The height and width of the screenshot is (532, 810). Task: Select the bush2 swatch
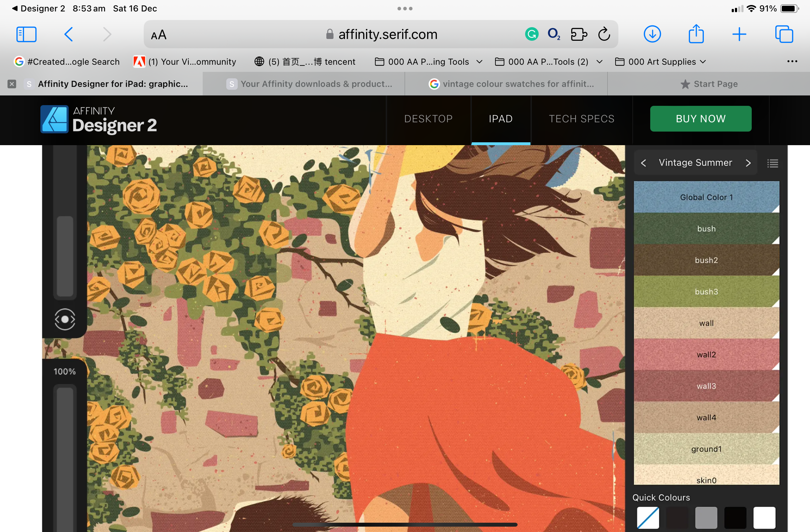coord(706,260)
